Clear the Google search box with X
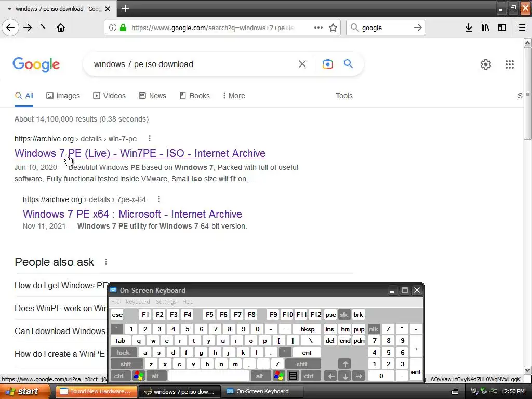 (302, 64)
